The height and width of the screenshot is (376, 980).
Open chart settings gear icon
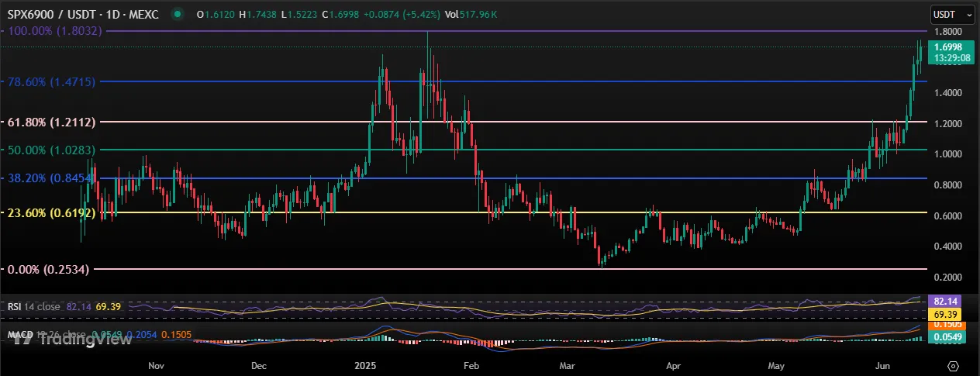(954, 364)
